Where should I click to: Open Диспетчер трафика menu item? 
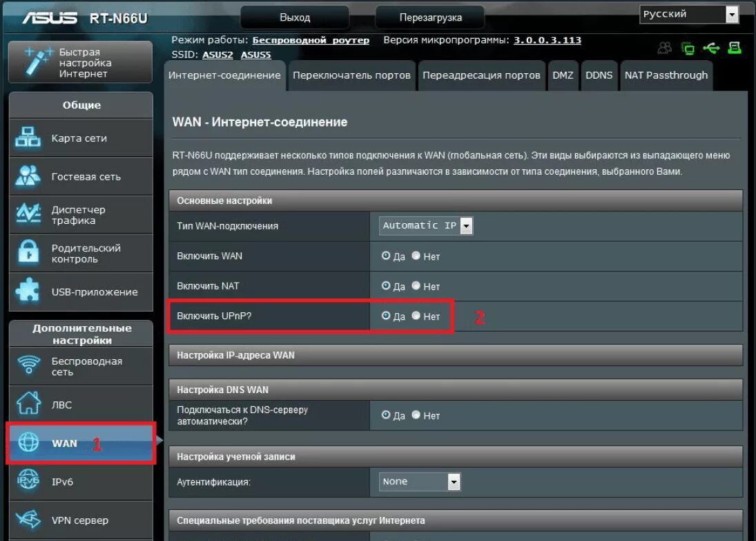pyautogui.click(x=81, y=215)
